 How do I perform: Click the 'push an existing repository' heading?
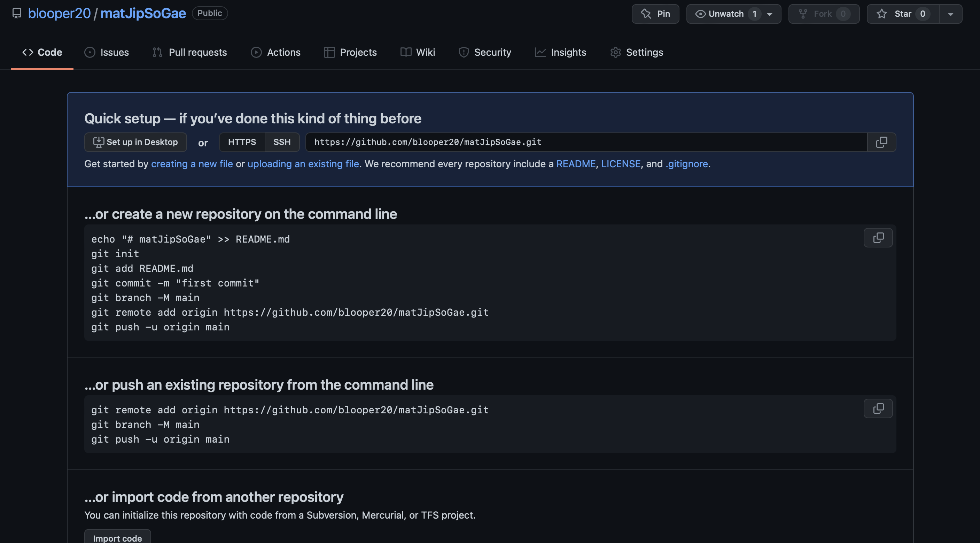pos(259,384)
